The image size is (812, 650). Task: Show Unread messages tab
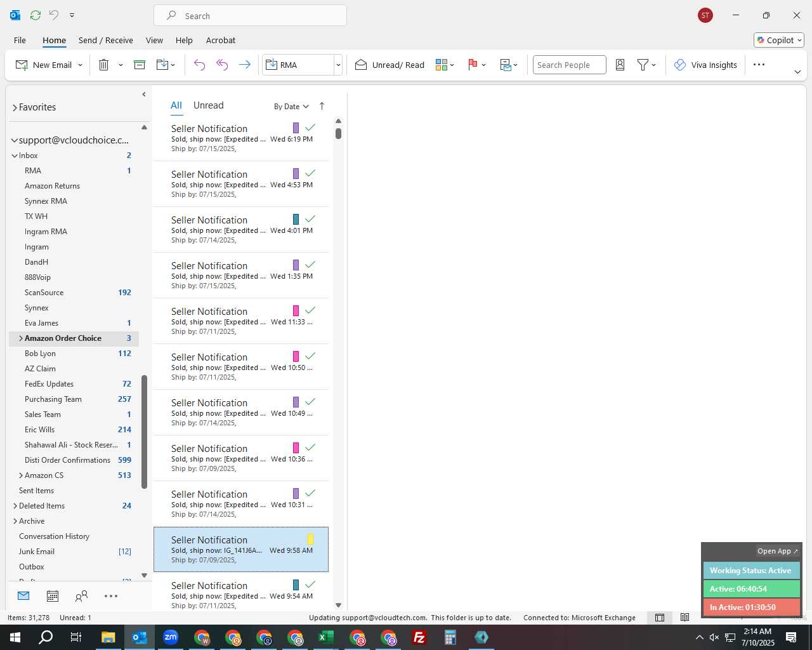click(x=209, y=105)
